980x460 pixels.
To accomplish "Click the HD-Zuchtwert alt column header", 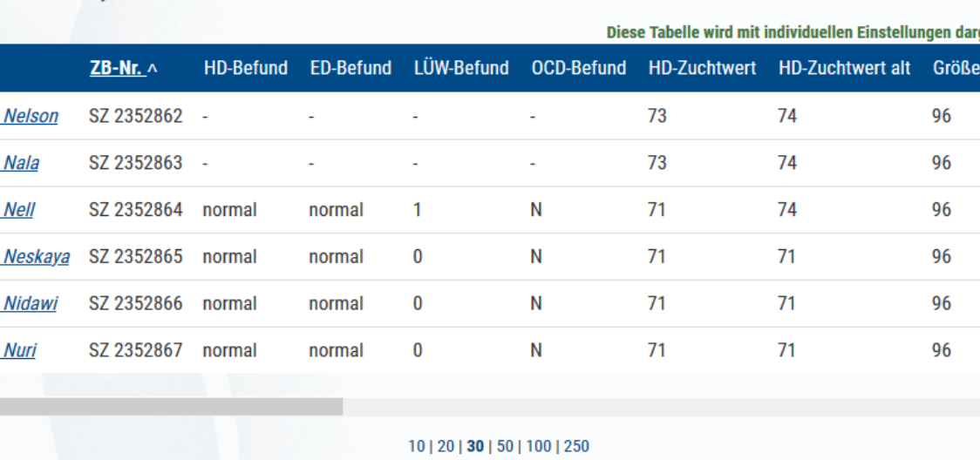I will pyautogui.click(x=844, y=68).
